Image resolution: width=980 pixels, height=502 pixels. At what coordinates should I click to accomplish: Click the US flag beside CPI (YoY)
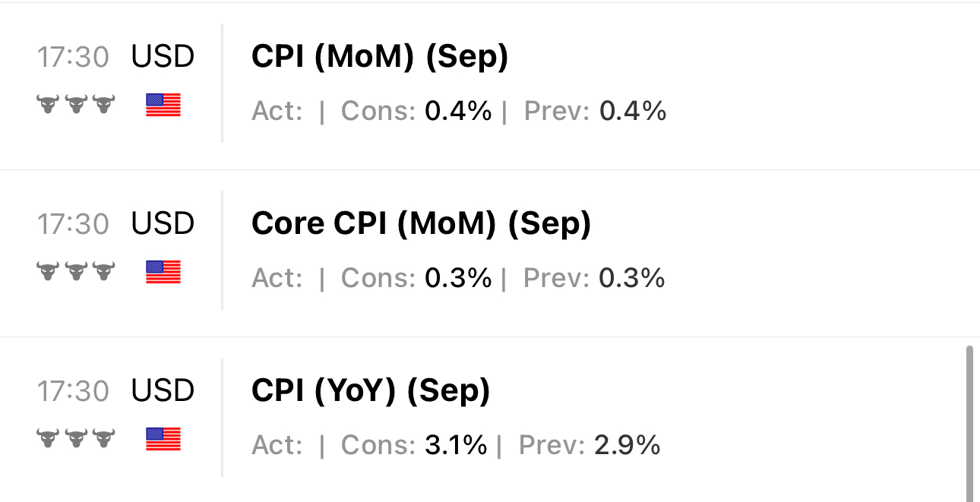[163, 439]
